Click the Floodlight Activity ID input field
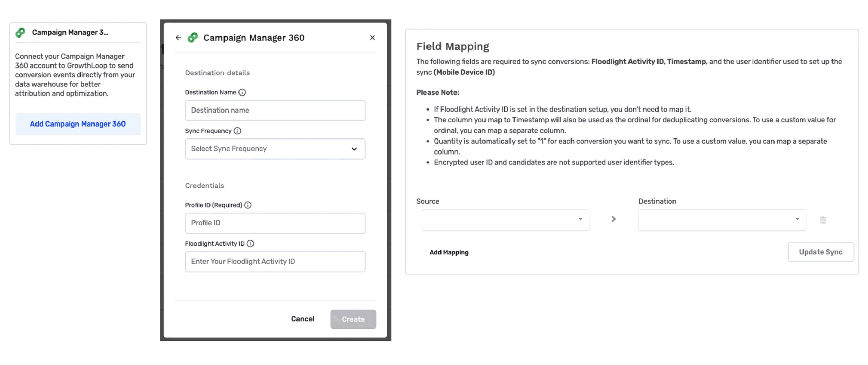Viewport: 868px width, 365px height. (275, 261)
